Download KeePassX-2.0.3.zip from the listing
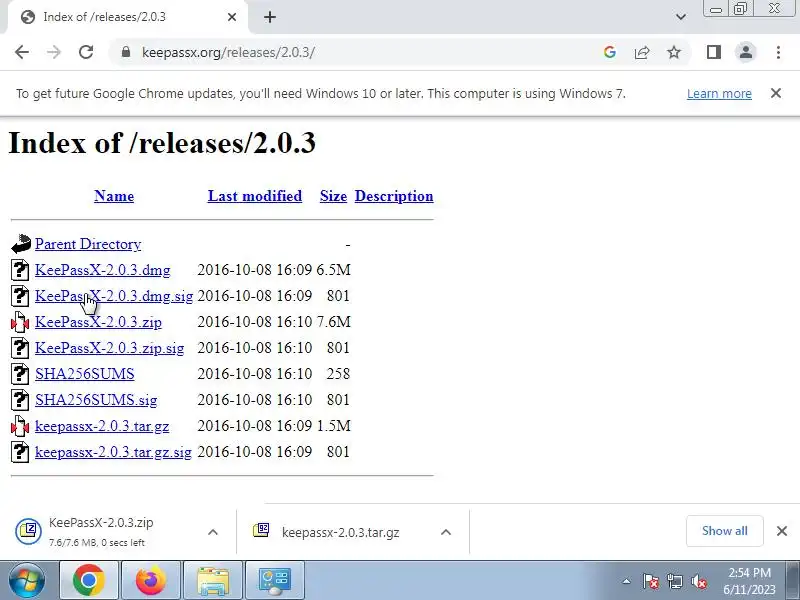This screenshot has width=800, height=600. [x=98, y=322]
